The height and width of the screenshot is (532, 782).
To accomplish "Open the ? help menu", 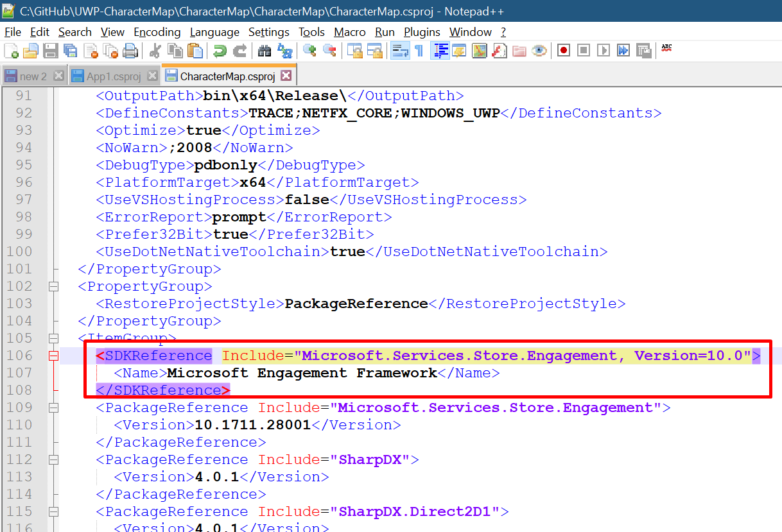I will click(x=503, y=32).
